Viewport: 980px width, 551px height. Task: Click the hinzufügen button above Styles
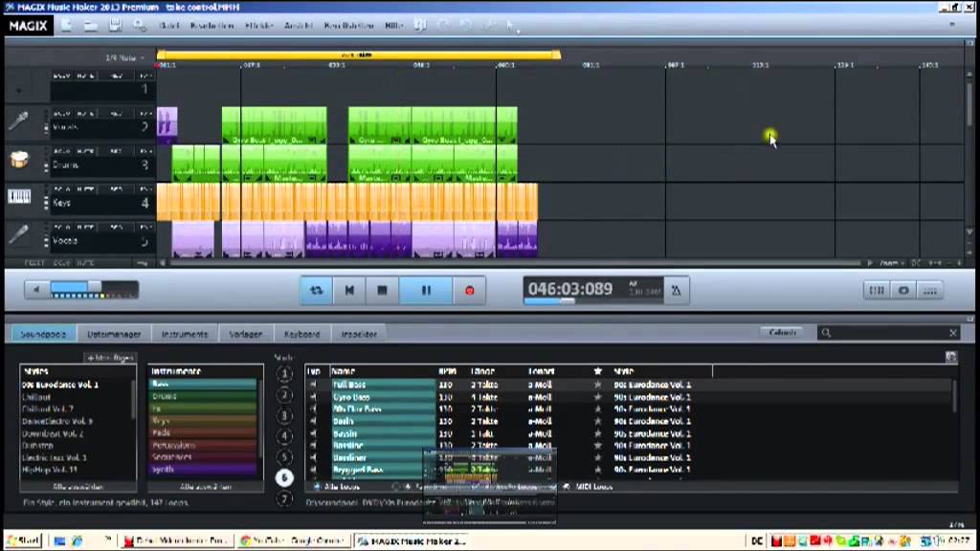[110, 358]
